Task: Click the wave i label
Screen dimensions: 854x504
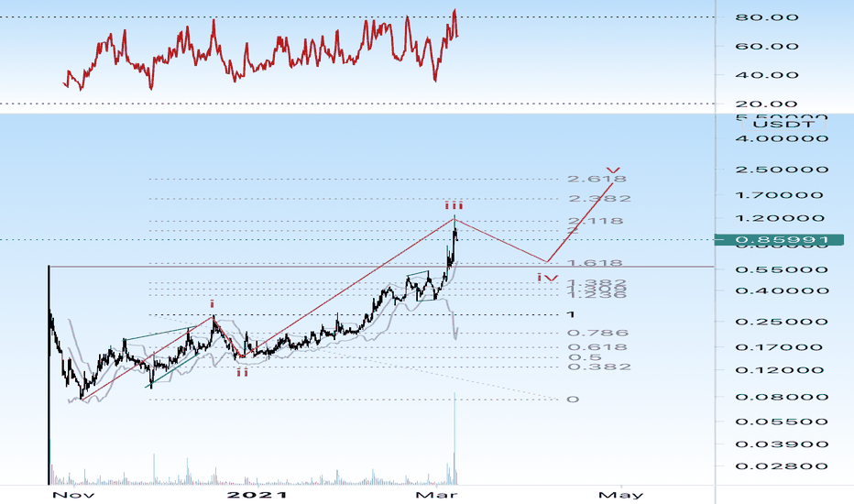Action: 213,304
